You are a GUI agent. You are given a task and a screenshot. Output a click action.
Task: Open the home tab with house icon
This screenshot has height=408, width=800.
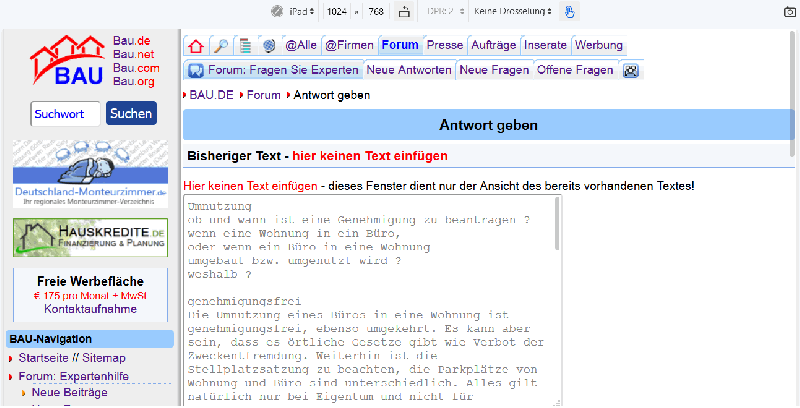(x=196, y=46)
